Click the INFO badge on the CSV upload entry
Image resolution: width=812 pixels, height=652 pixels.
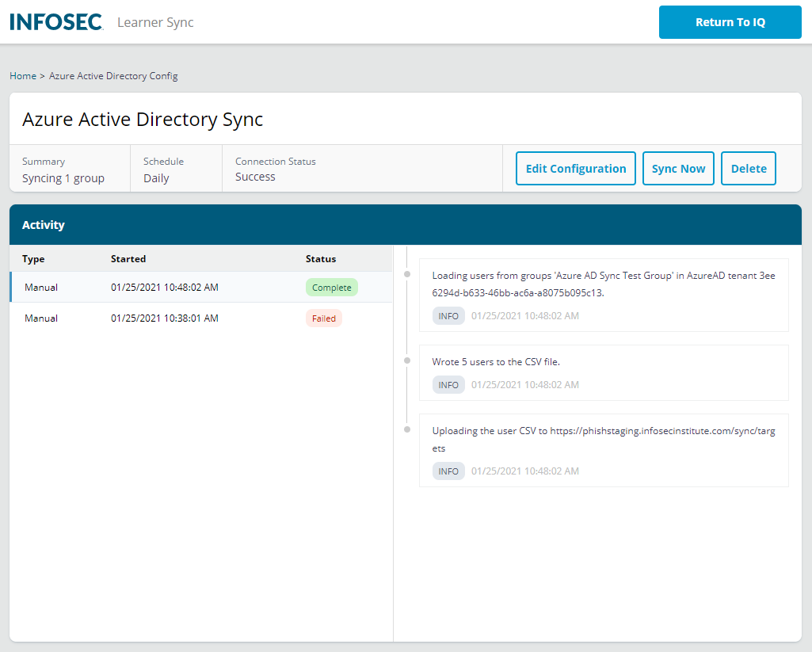[448, 471]
